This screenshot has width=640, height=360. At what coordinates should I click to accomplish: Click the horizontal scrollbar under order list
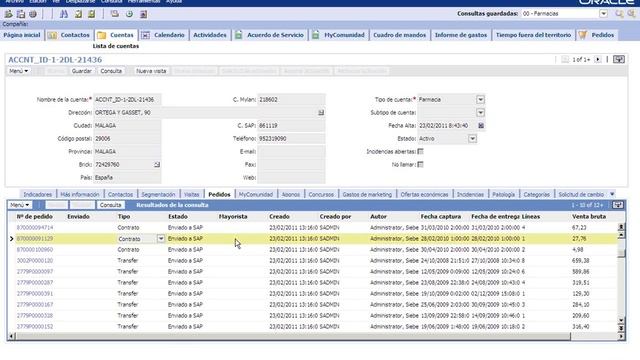(x=292, y=336)
